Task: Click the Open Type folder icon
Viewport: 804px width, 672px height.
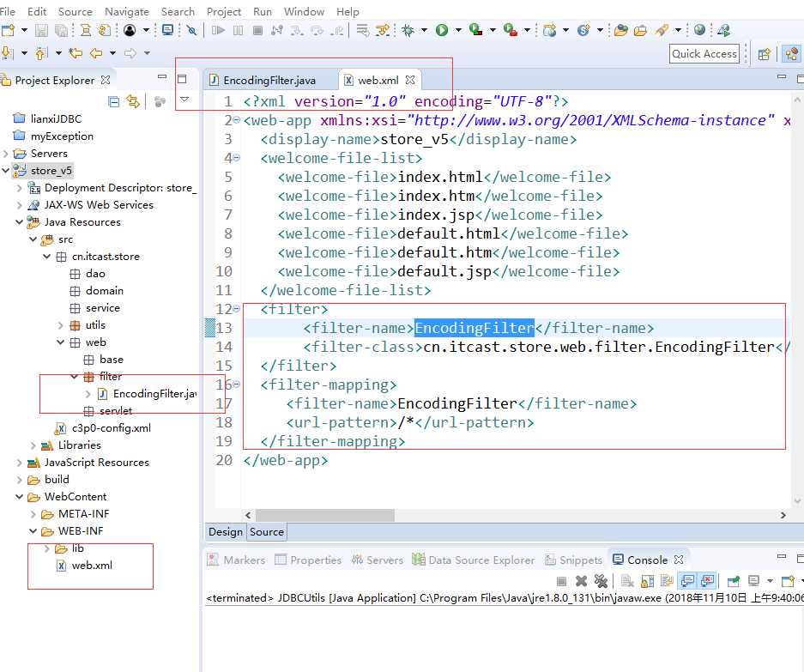Action: click(621, 30)
